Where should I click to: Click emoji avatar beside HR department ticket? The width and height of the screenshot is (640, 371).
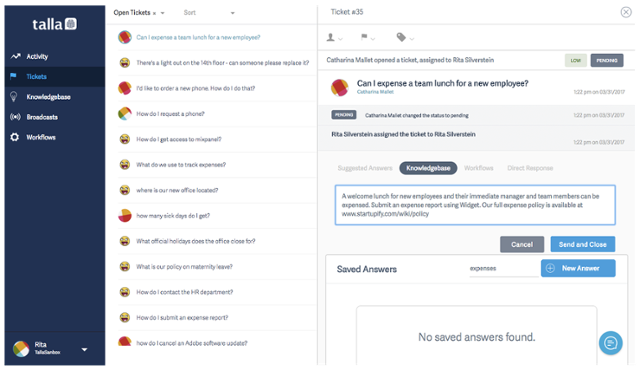pos(124,292)
